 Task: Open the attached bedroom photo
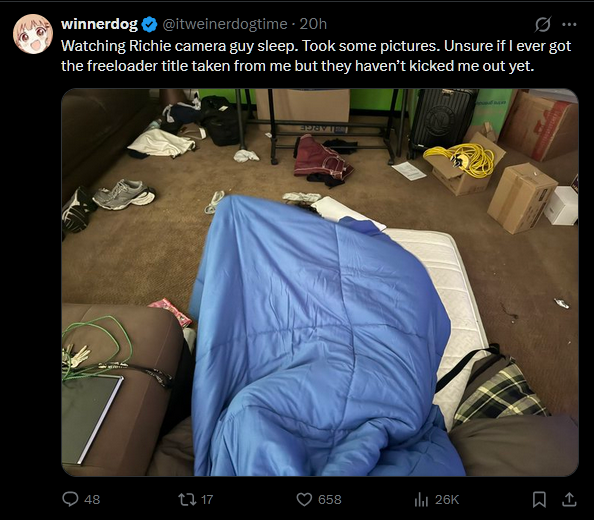pyautogui.click(x=320, y=283)
